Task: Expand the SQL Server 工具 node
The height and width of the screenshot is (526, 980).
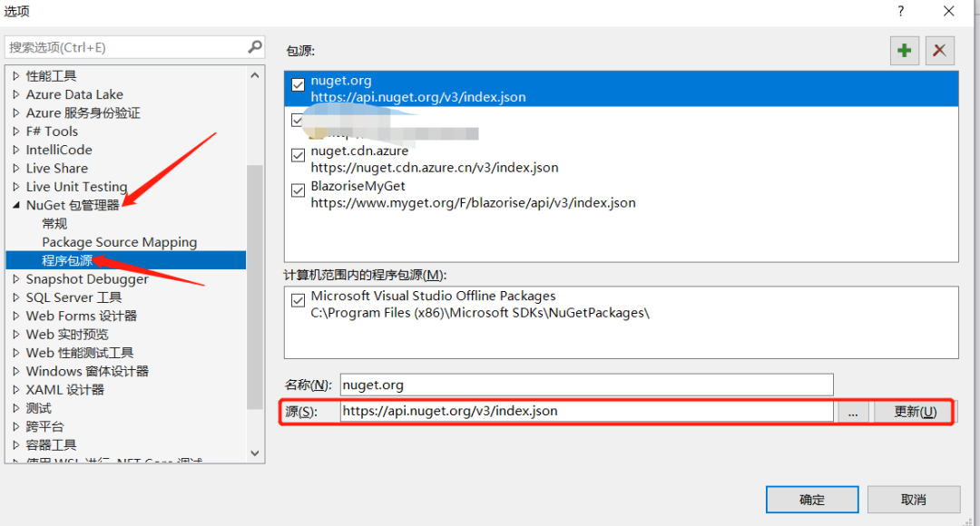Action: coord(16,297)
